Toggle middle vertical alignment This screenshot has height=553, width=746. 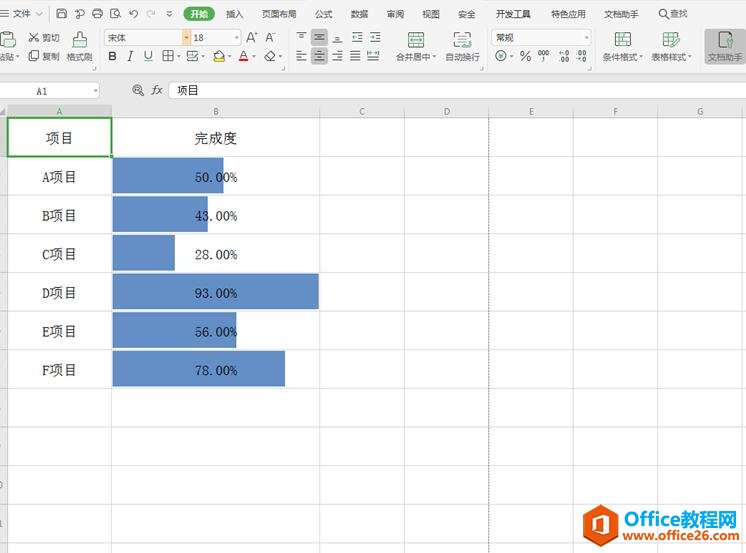319,37
